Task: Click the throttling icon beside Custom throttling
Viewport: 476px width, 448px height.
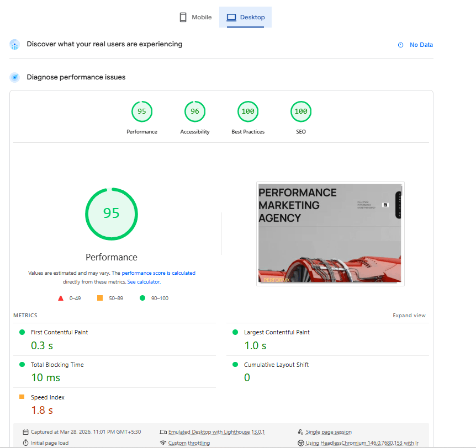Action: tap(163, 442)
